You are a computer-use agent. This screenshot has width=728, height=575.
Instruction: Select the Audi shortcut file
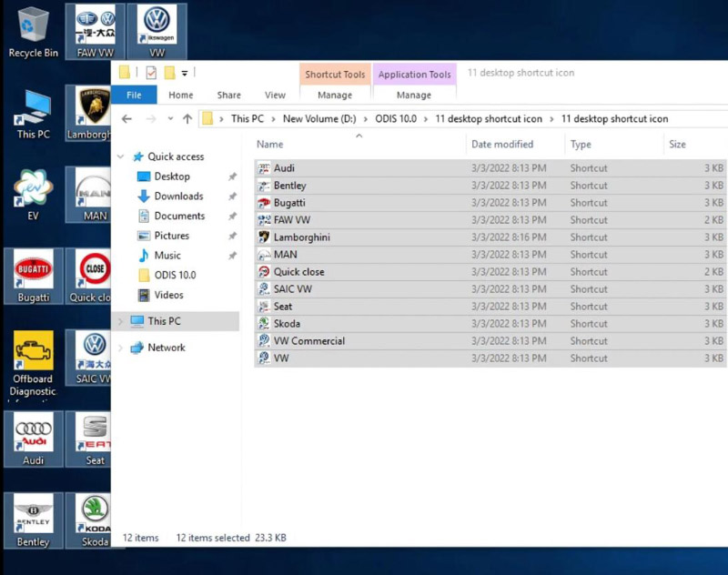pyautogui.click(x=490, y=168)
